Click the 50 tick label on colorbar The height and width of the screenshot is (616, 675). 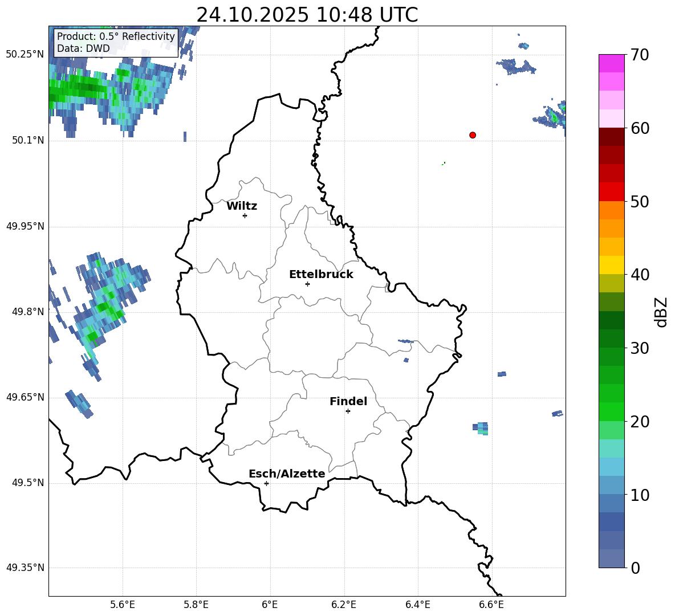639,202
